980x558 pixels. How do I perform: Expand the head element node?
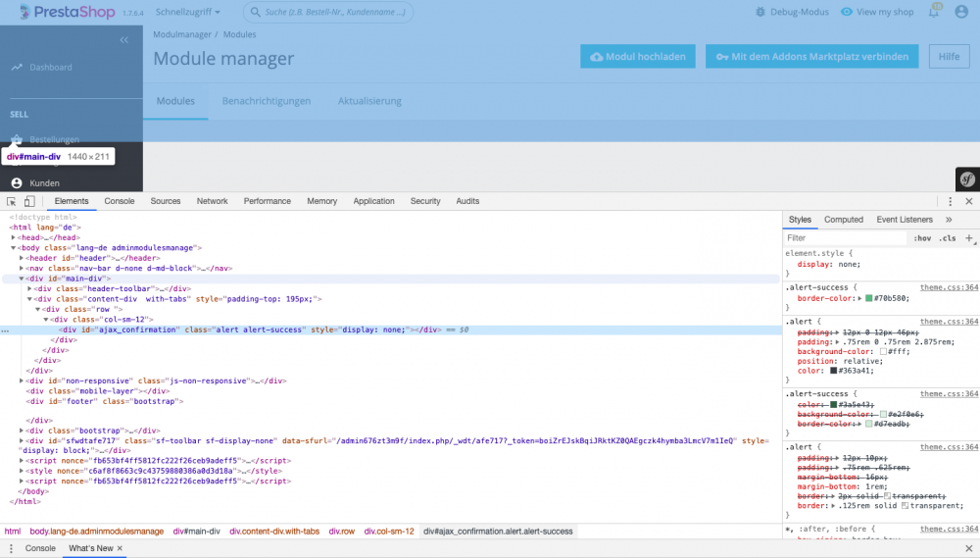[x=14, y=237]
